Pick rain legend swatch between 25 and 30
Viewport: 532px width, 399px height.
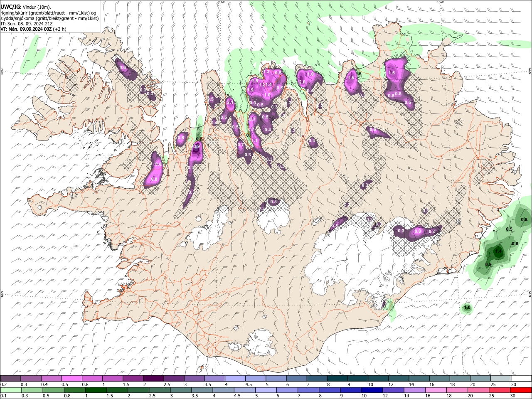pos(500,390)
